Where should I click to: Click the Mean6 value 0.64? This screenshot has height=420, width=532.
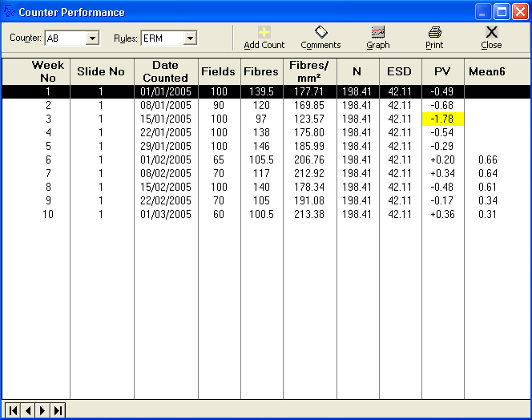click(x=488, y=173)
